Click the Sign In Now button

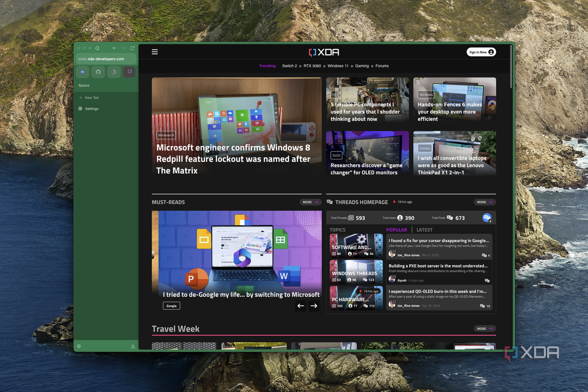click(481, 52)
